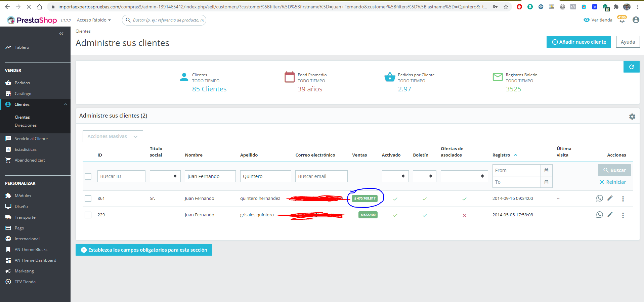Open WhatsApp for customer 861
Image resolution: width=644 pixels, height=302 pixels.
tap(600, 198)
